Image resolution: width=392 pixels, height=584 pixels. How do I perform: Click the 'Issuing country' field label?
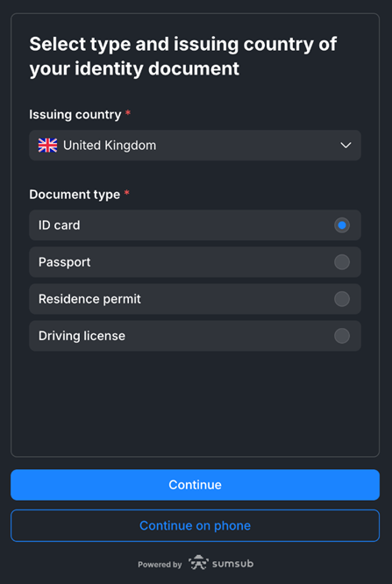click(75, 115)
